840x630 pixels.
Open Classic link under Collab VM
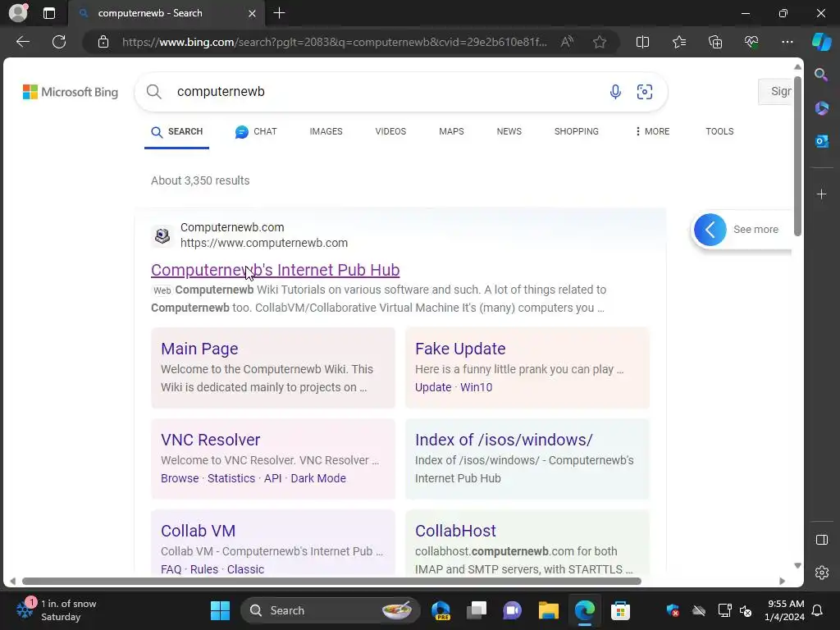click(245, 569)
